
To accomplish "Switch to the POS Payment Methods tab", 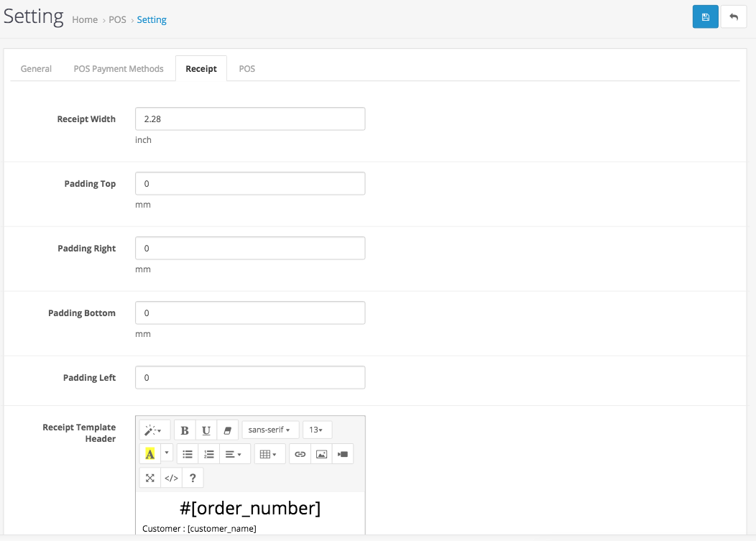I will pos(119,69).
